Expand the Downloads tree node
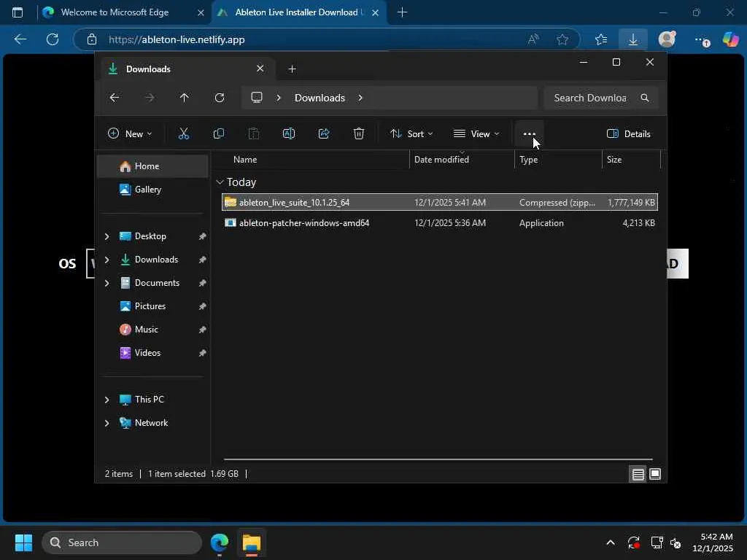This screenshot has width=747, height=560. [x=107, y=260]
